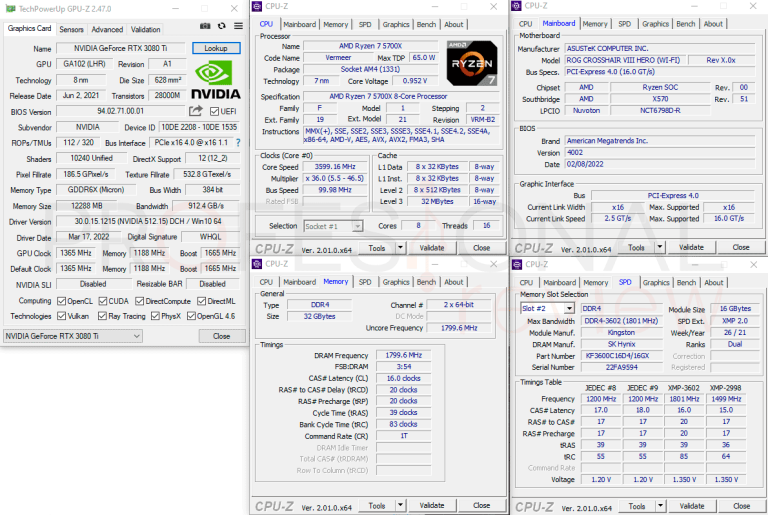The image size is (768, 515).
Task: Click the Memory Size value 12288 MB
Action: point(87,206)
